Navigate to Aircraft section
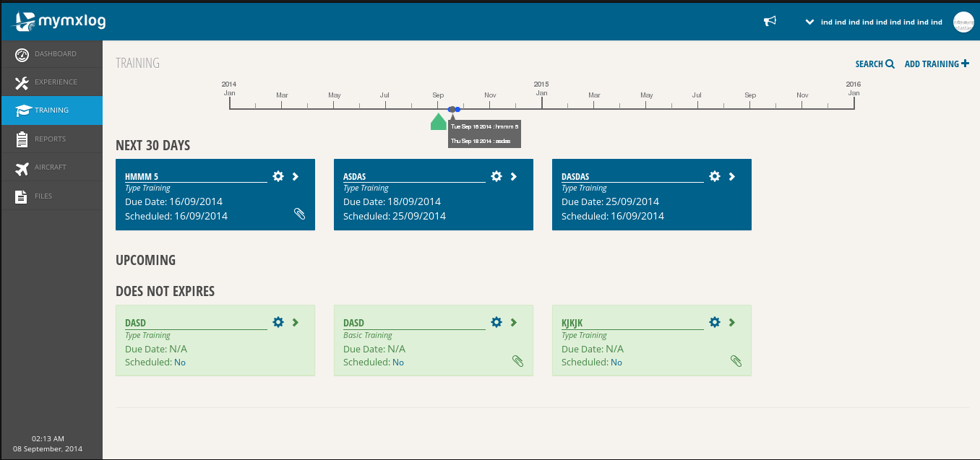The height and width of the screenshot is (460, 980). coord(51,167)
